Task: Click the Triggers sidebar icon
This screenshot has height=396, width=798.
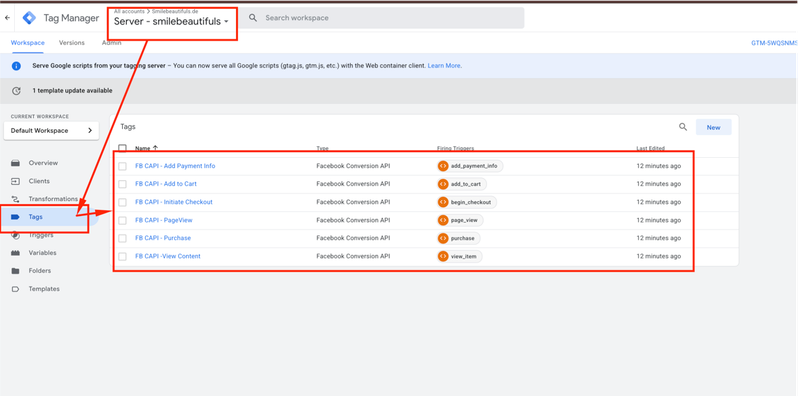Action: (15, 235)
